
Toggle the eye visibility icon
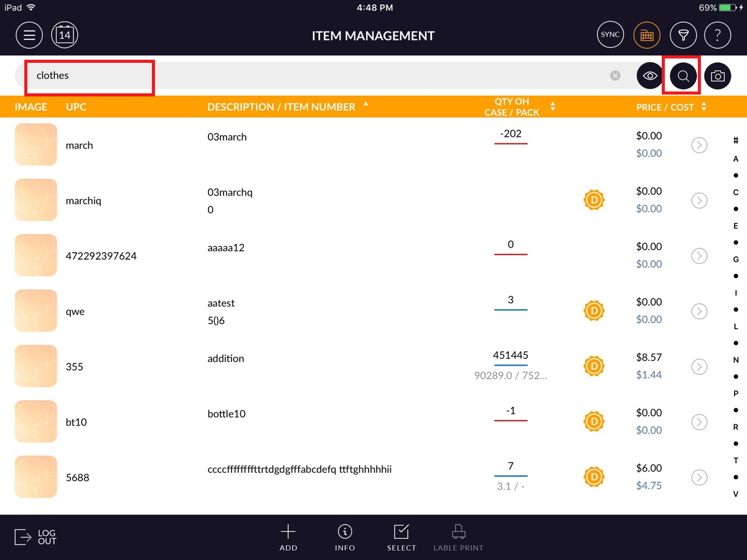point(650,76)
